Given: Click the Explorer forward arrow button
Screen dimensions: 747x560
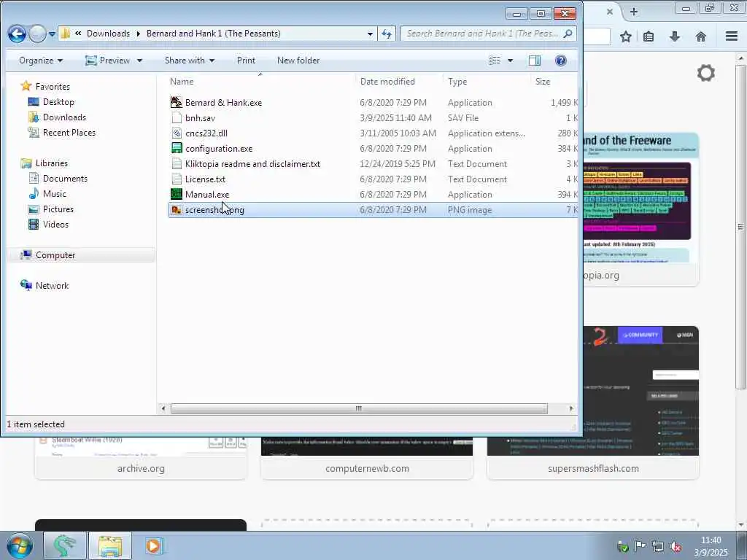Looking at the screenshot, I should [38, 34].
